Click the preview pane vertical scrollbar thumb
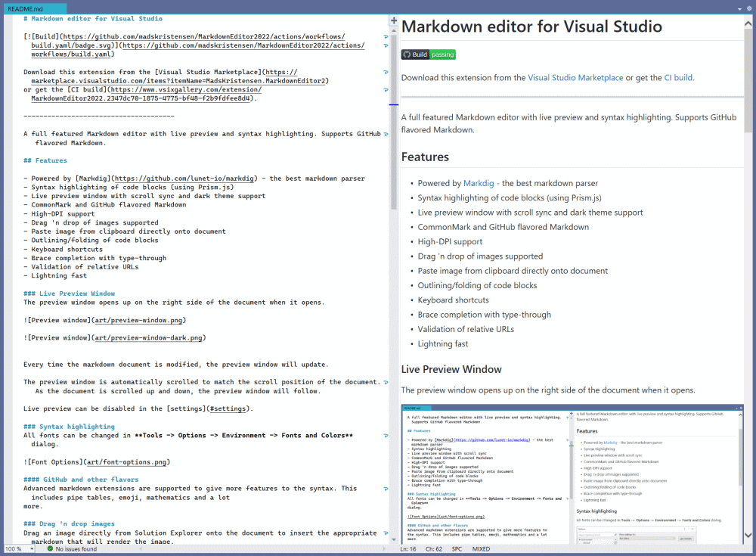 pyautogui.click(x=748, y=79)
